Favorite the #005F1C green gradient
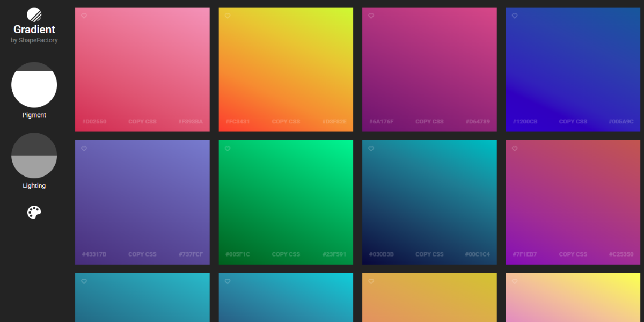644x322 pixels. click(228, 149)
